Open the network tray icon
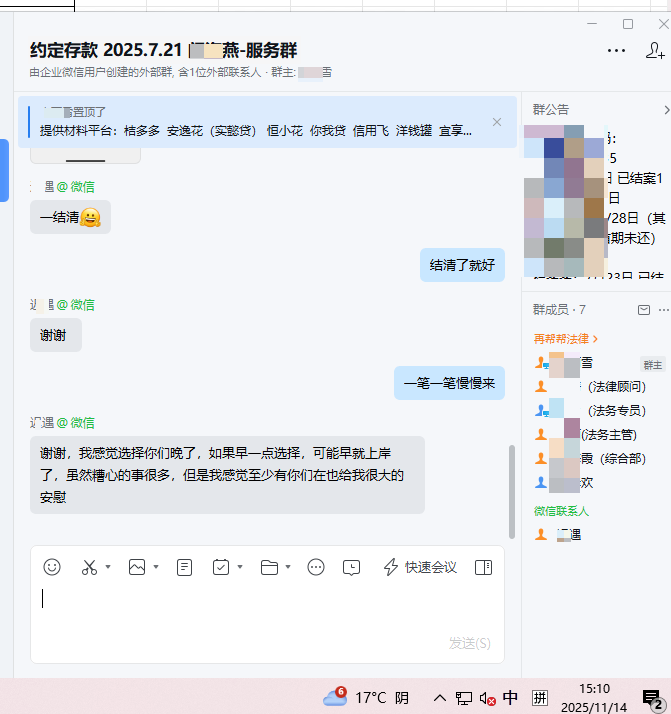 464,698
